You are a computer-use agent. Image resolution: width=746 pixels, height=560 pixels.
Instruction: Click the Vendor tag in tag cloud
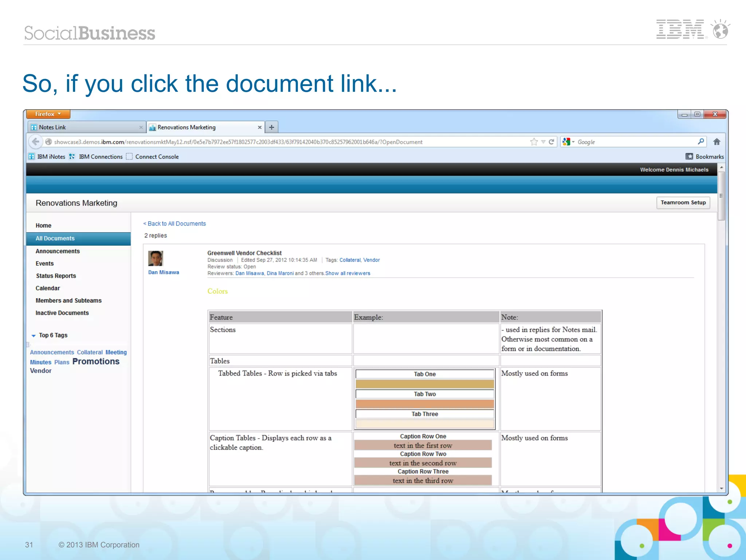tap(40, 371)
